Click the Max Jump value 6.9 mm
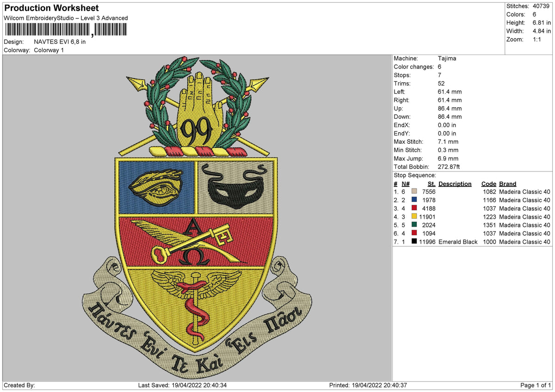Viewport: 555px width, 392px height. [448, 159]
